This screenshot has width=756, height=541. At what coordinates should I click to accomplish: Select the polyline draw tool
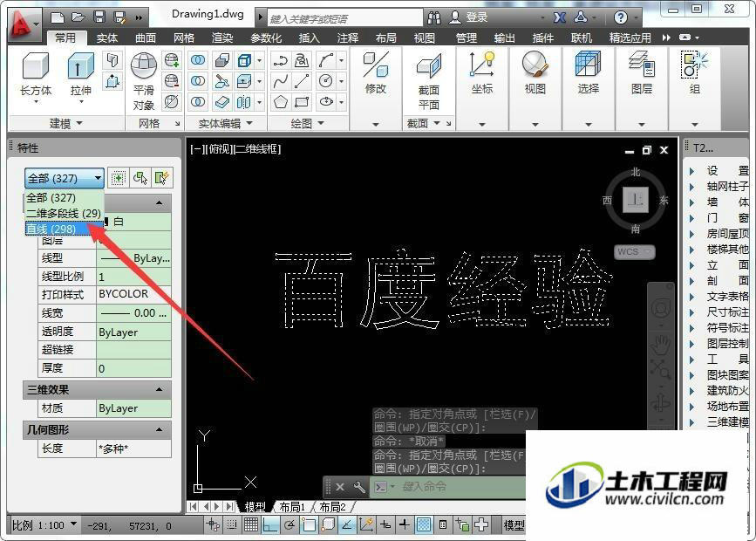pyautogui.click(x=280, y=60)
